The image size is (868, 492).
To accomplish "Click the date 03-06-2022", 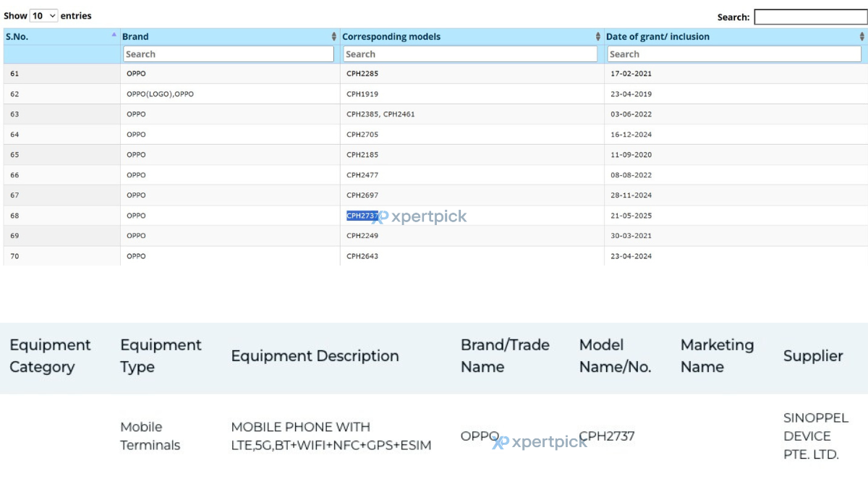I will click(x=631, y=114).
